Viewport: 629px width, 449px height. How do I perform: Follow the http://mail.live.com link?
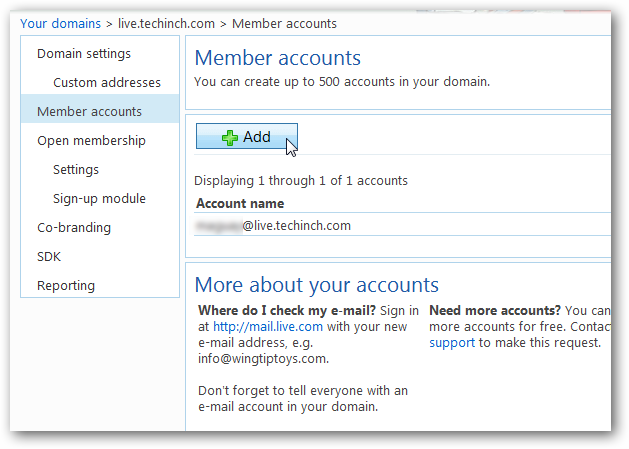[268, 327]
